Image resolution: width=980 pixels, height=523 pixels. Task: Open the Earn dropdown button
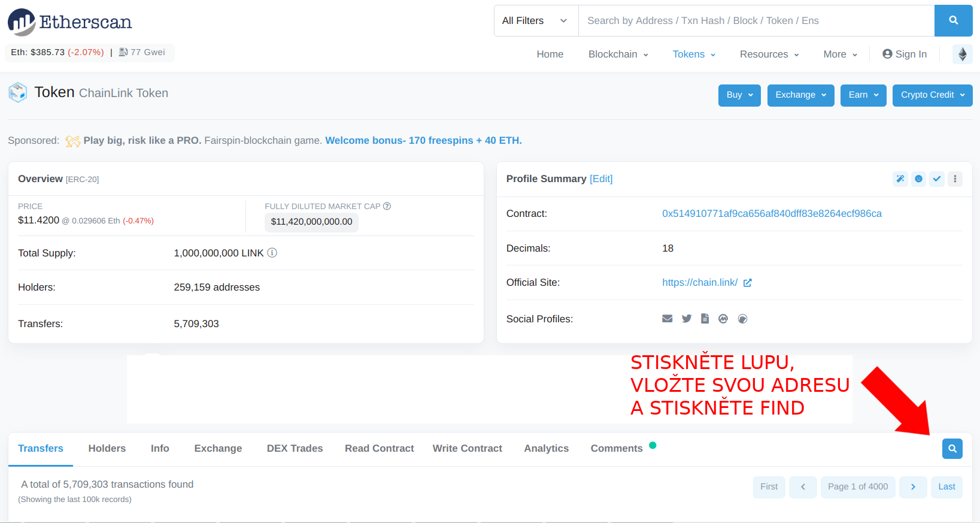[x=863, y=95]
